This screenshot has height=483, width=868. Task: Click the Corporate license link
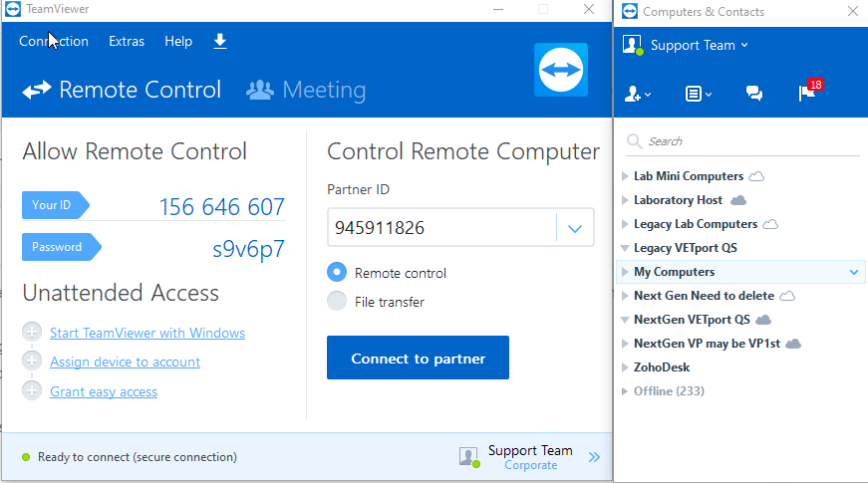pyautogui.click(x=531, y=465)
